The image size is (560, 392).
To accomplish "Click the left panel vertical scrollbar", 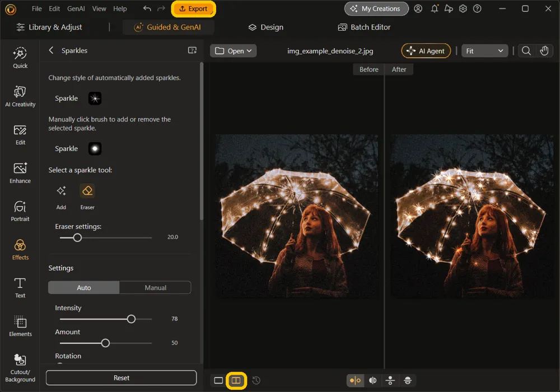I will coord(202,141).
